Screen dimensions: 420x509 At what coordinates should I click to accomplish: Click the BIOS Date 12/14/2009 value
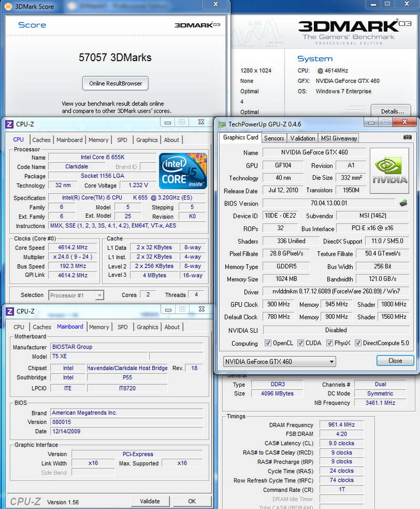click(127, 431)
